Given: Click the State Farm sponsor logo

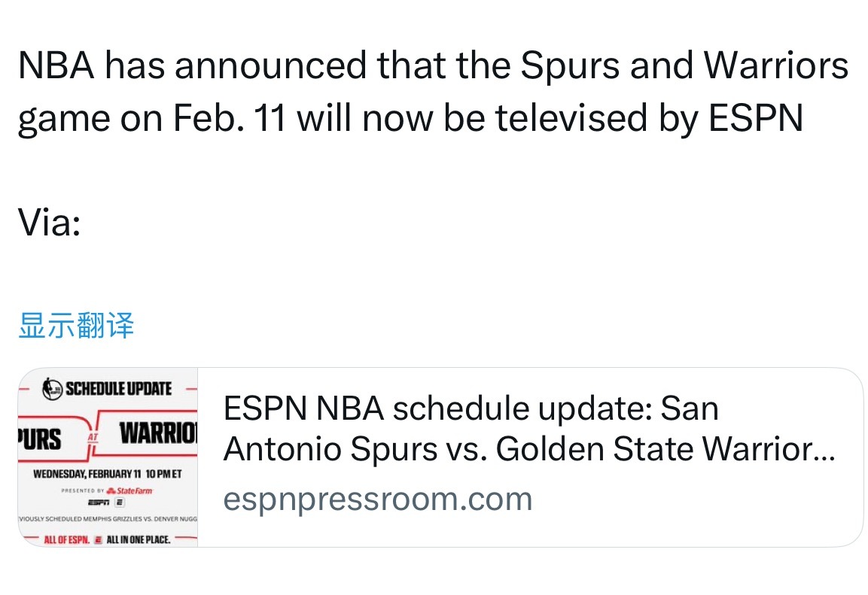Looking at the screenshot, I should [x=133, y=490].
